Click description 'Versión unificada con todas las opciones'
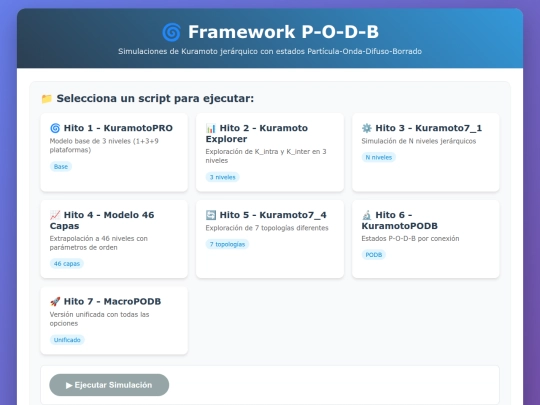540x405 pixels. pyautogui.click(x=100, y=319)
